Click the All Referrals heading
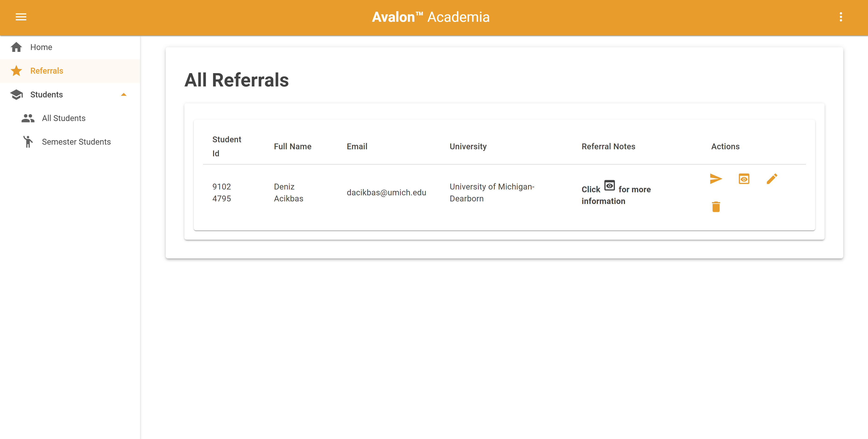The image size is (868, 439). pos(236,80)
